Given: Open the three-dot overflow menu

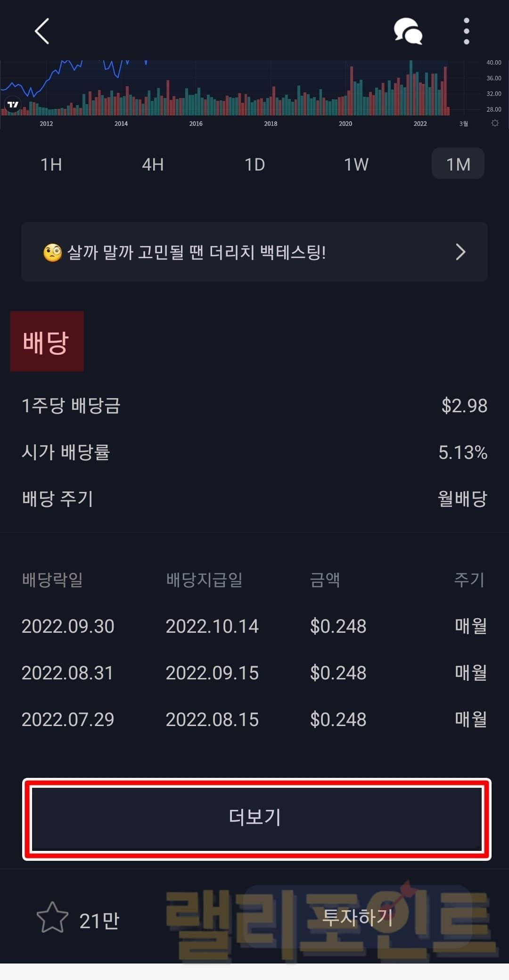Looking at the screenshot, I should (466, 32).
